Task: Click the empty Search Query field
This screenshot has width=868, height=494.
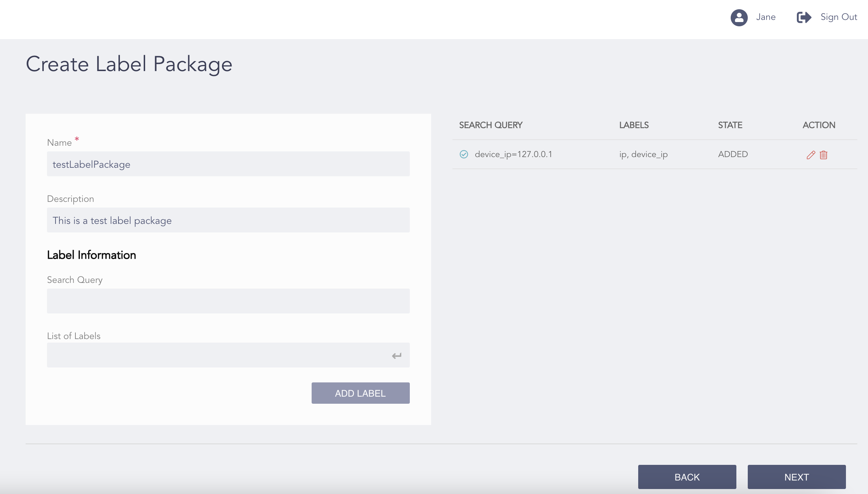Action: (x=228, y=301)
